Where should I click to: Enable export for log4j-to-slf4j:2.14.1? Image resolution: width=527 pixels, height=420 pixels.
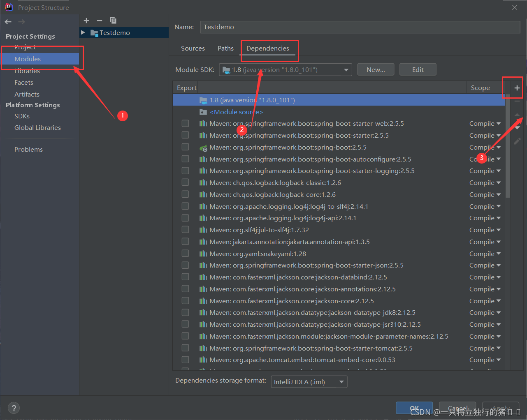(x=185, y=206)
